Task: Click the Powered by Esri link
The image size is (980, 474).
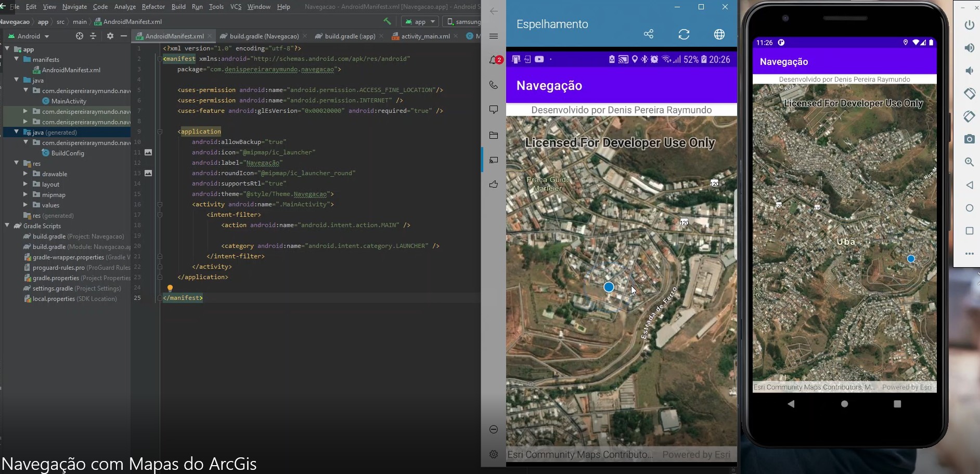Action: [x=697, y=454]
